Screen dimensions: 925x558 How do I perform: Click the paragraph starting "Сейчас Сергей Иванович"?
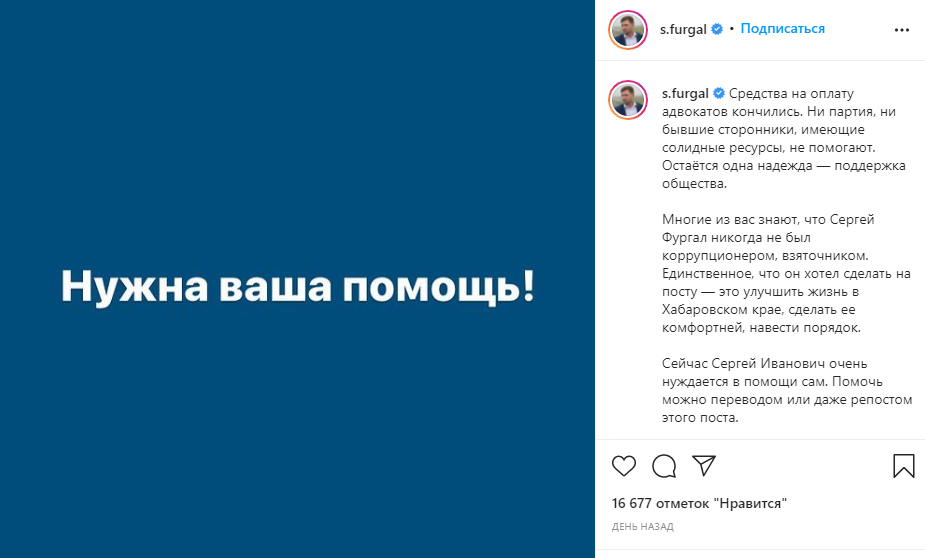tap(760, 391)
